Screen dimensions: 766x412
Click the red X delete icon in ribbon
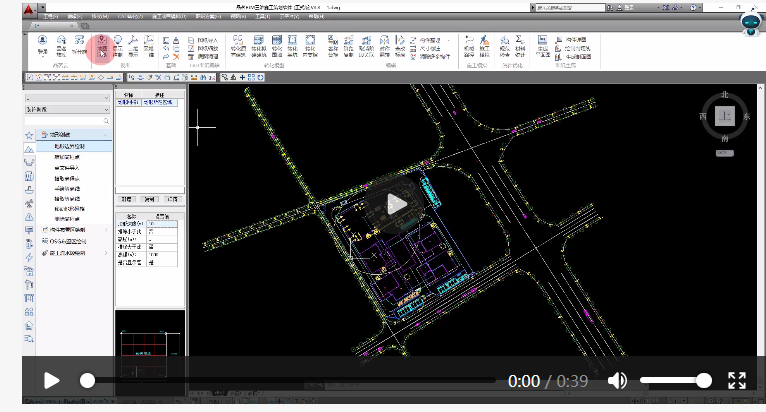click(x=176, y=57)
